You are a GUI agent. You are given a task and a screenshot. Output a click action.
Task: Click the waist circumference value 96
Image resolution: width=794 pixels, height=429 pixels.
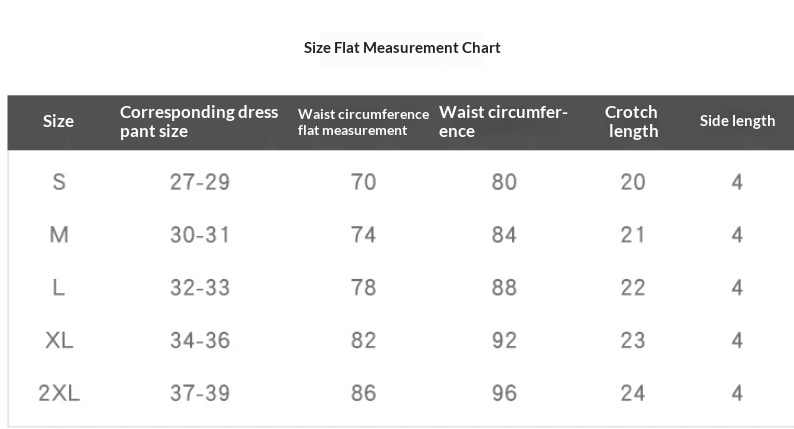(x=504, y=393)
